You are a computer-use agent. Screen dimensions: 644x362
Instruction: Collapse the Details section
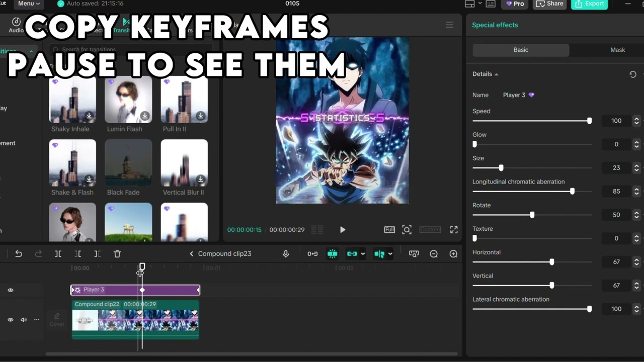(x=496, y=74)
